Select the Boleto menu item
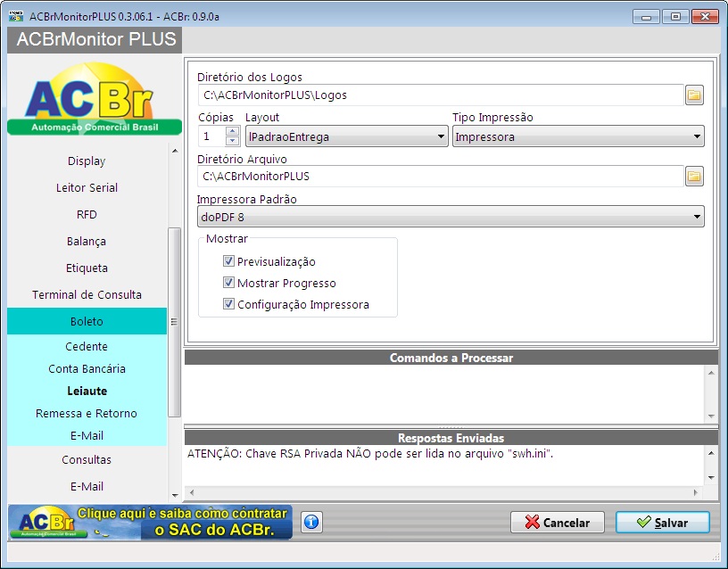This screenshot has height=569, width=728. point(87,321)
